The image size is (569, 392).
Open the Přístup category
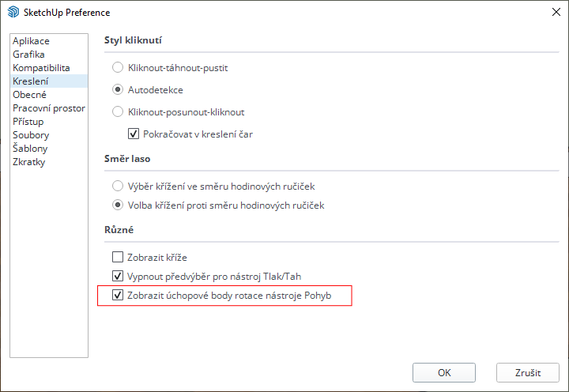(28, 122)
